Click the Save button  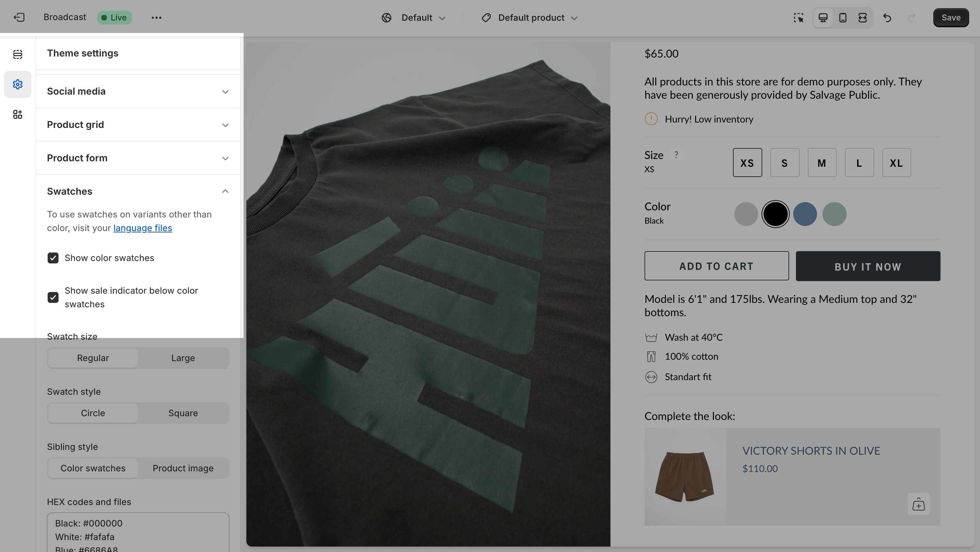click(951, 17)
